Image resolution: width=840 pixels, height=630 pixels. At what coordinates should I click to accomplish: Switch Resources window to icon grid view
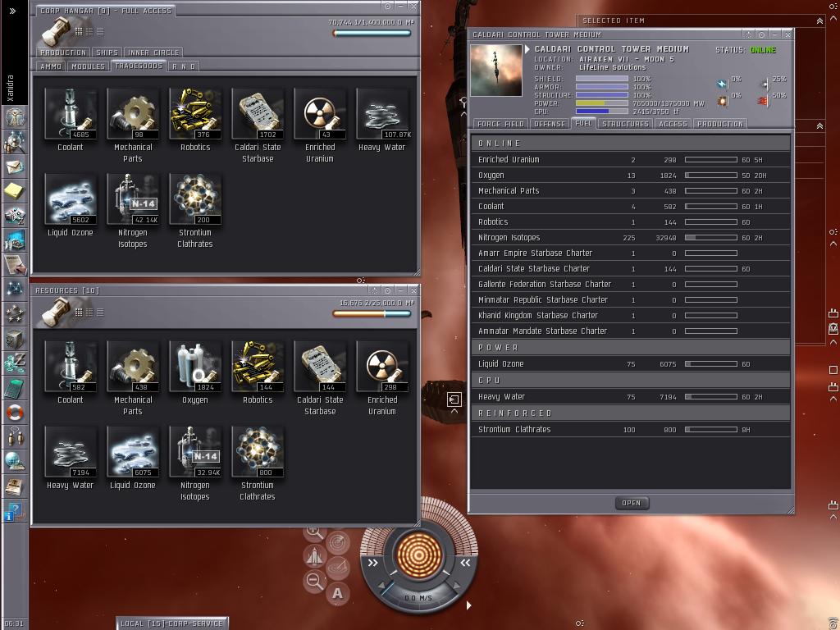79,313
